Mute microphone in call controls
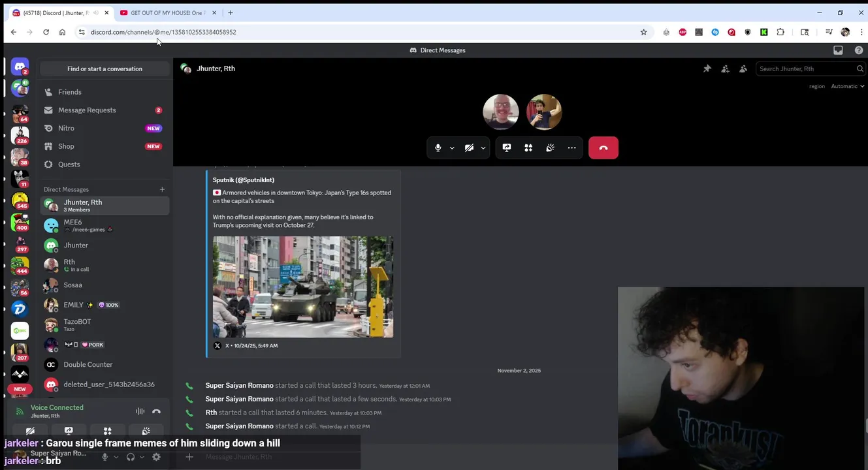868x470 pixels. (438, 148)
